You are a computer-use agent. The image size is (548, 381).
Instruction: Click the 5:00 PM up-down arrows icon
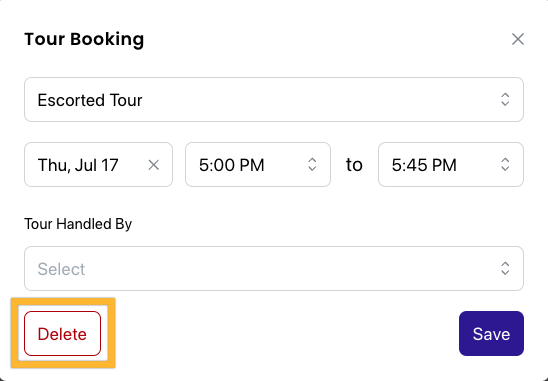(312, 165)
